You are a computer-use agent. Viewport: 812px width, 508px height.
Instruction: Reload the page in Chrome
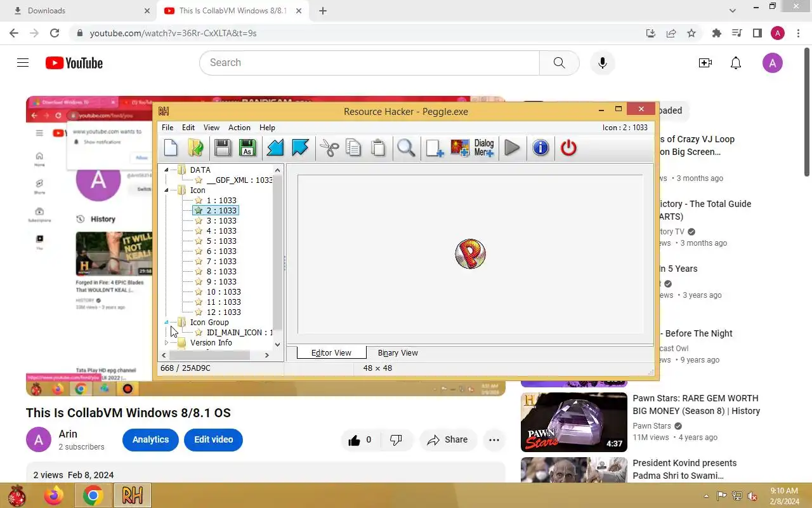pos(55,33)
